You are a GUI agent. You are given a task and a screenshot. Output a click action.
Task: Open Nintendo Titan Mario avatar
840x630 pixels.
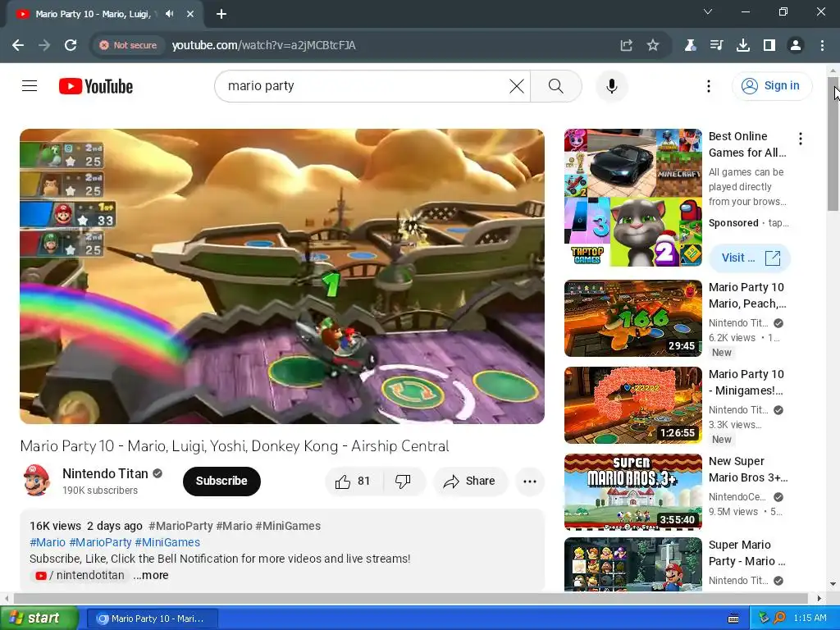click(36, 481)
